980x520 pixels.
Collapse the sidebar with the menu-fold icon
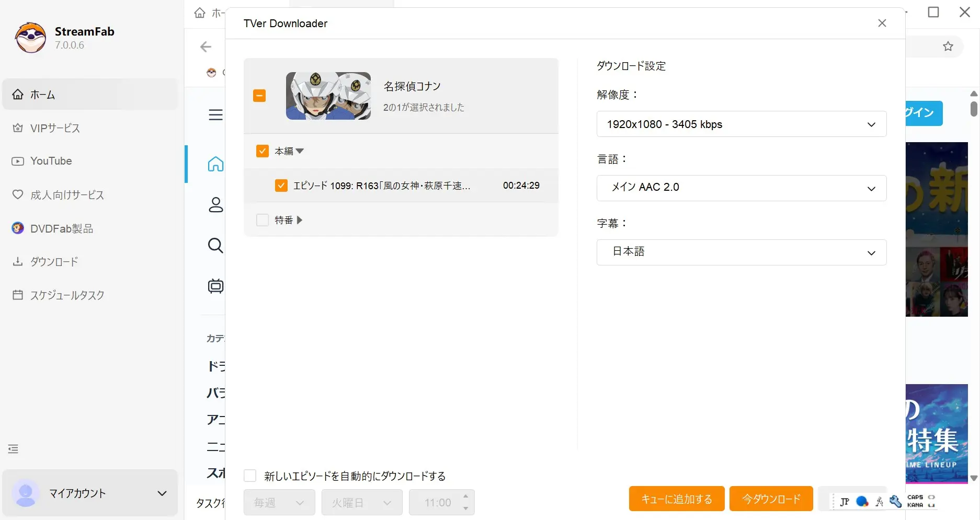[x=14, y=448]
